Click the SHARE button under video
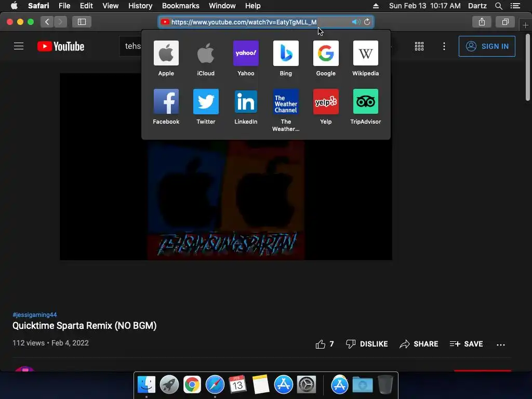 (419, 344)
